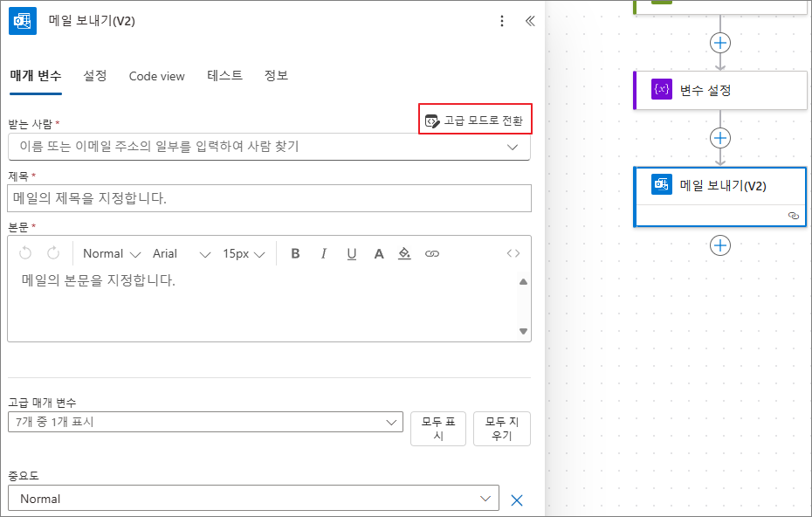Click plus button below 메일 보내기(V2) step
This screenshot has height=517, width=812.
(720, 245)
